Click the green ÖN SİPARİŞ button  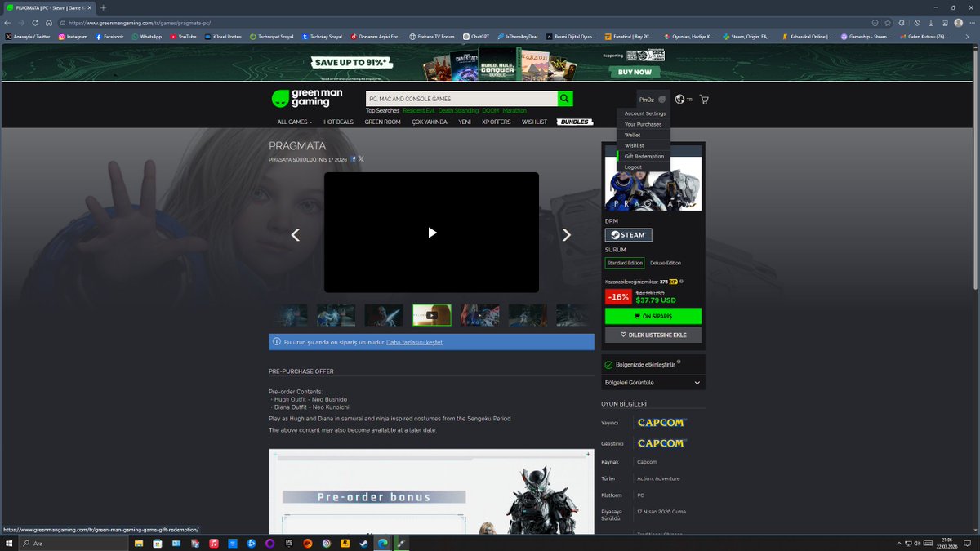[653, 316]
